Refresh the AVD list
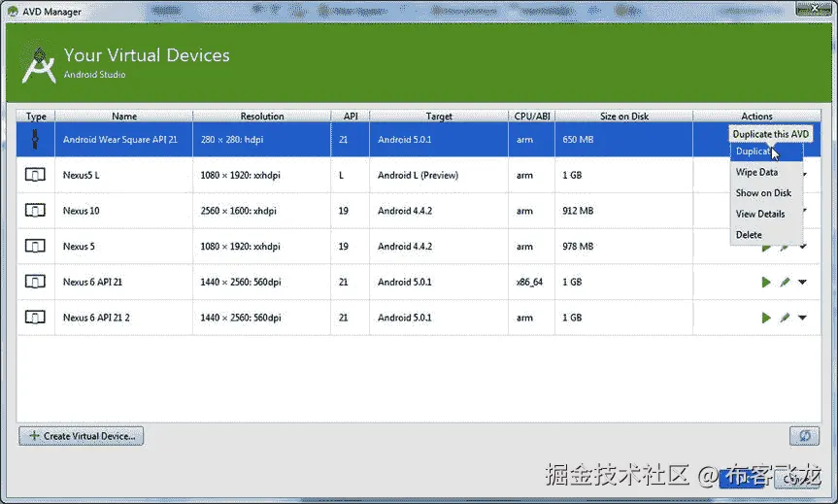 (804, 436)
